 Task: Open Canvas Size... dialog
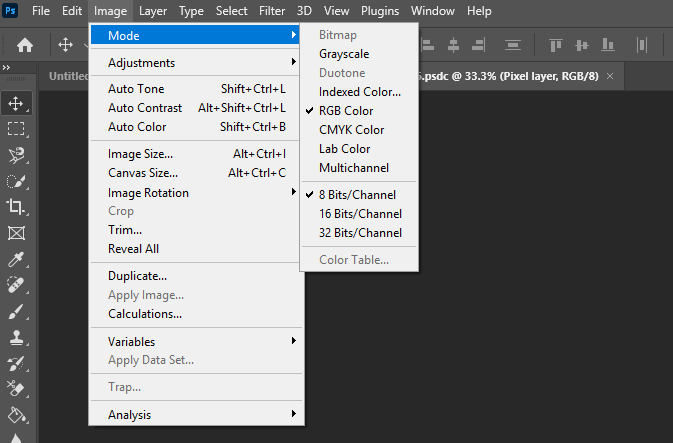[194, 173]
